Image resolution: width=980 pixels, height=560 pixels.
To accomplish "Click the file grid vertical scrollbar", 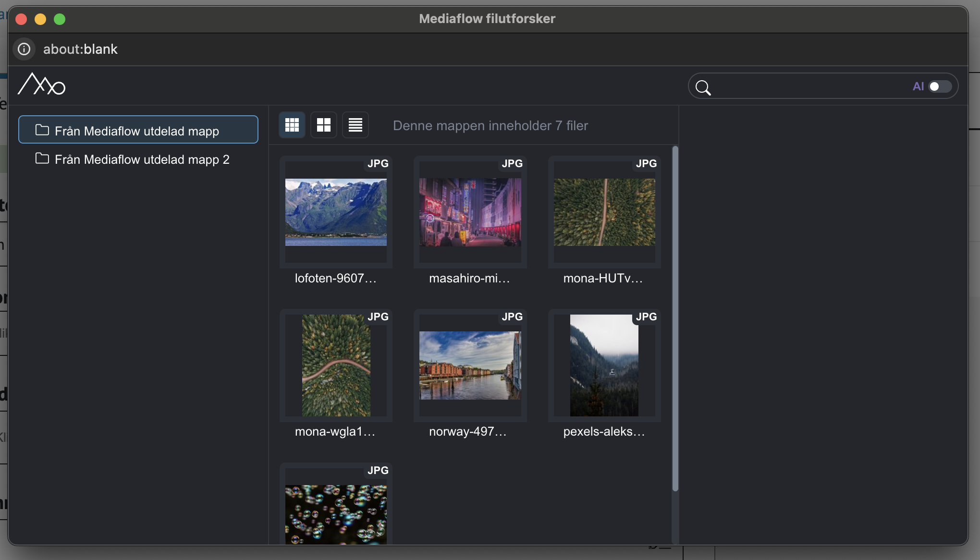I will tap(675, 318).
